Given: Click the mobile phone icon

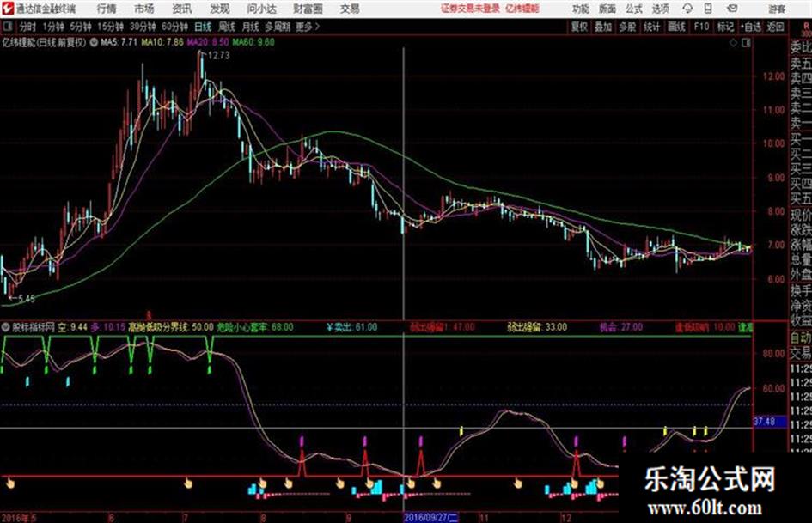Looking at the screenshot, I should point(708,9).
